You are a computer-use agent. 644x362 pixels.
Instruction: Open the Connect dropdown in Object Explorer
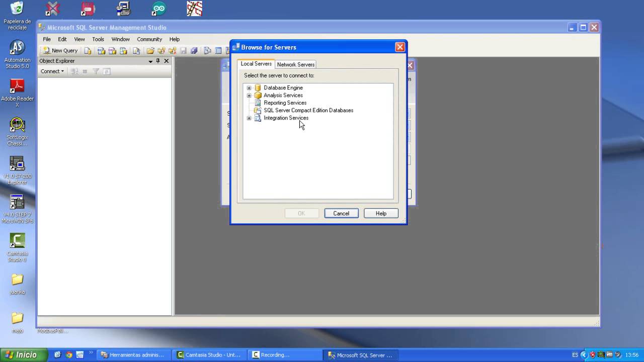pos(52,71)
